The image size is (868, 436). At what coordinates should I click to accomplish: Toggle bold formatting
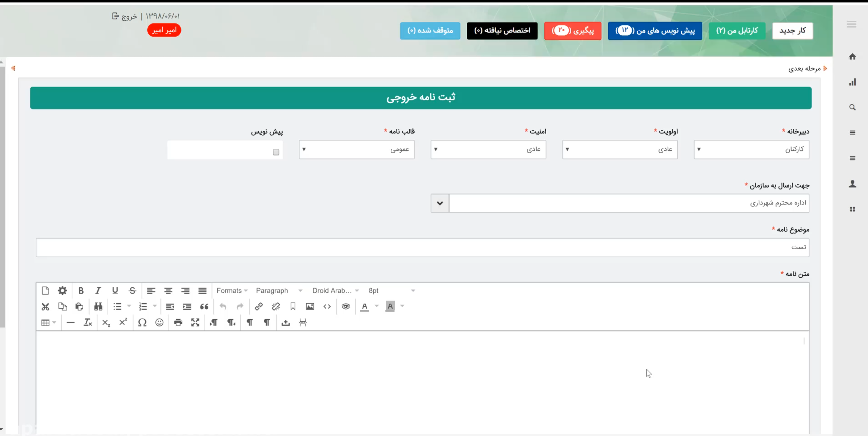tap(81, 291)
